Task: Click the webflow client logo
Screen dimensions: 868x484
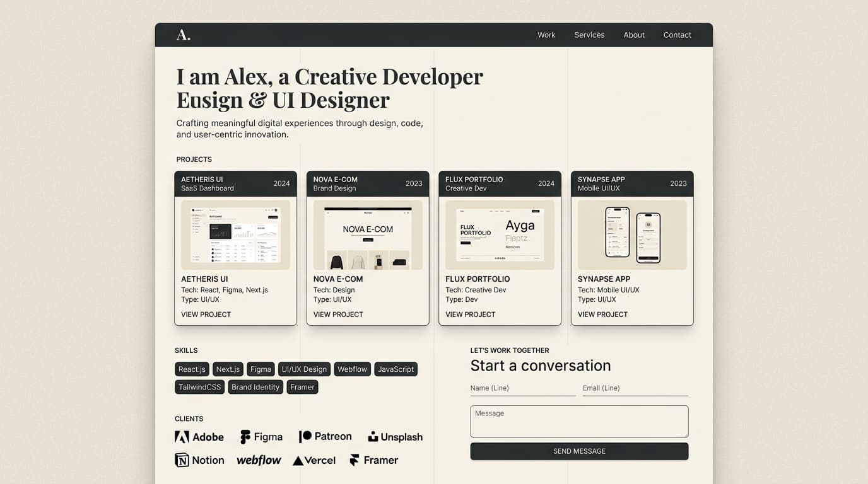Action: pos(259,460)
